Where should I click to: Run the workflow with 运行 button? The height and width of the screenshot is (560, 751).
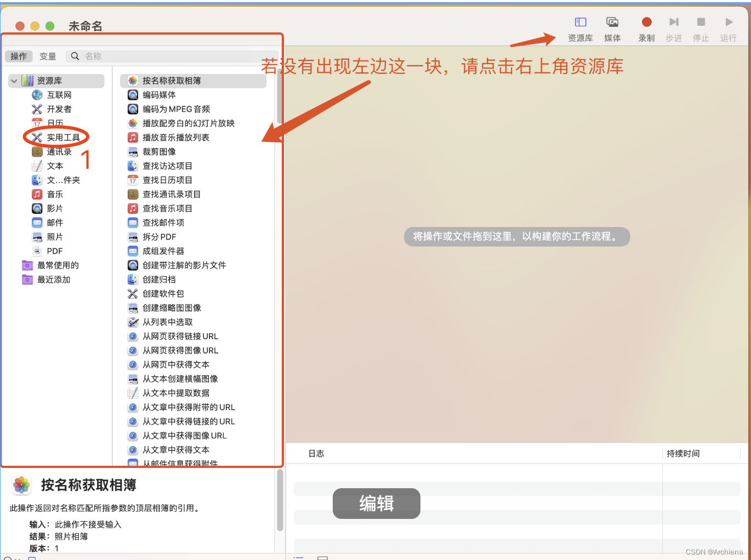[x=729, y=29]
